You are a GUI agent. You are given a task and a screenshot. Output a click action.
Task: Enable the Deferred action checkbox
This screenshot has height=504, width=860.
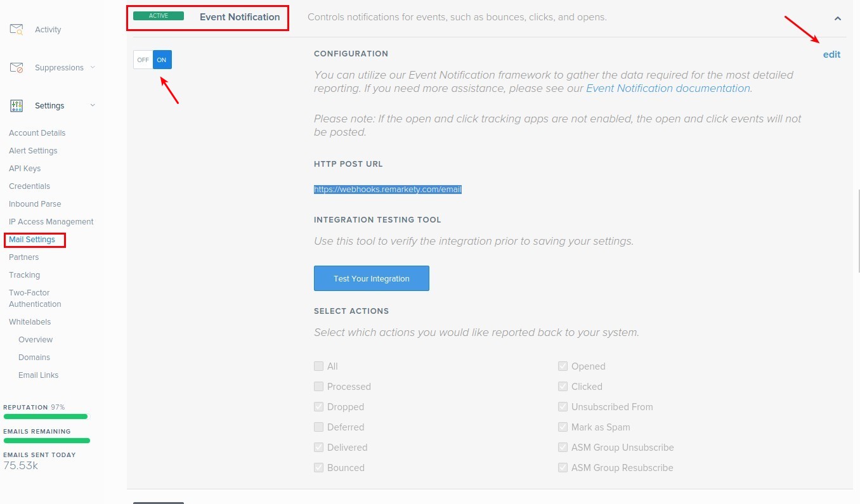pos(318,427)
